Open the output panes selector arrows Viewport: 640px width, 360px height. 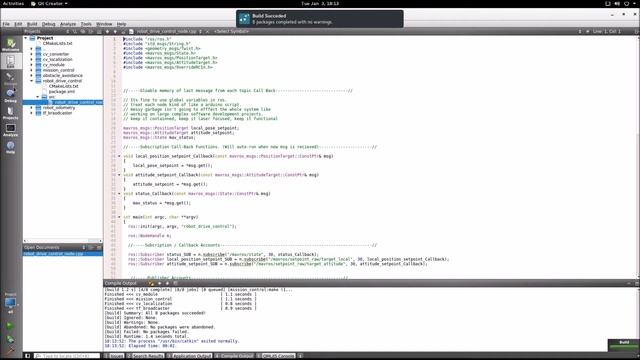pos(300,356)
